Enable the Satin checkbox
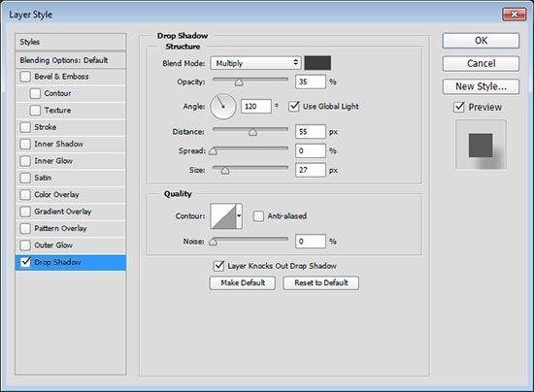This screenshot has height=392, width=534. [25, 178]
